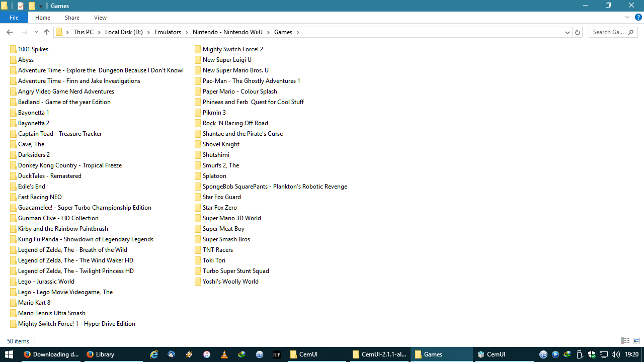Select the Mario Kart 8 folder icon
Image resolution: width=644 pixels, height=362 pixels.
tap(13, 303)
